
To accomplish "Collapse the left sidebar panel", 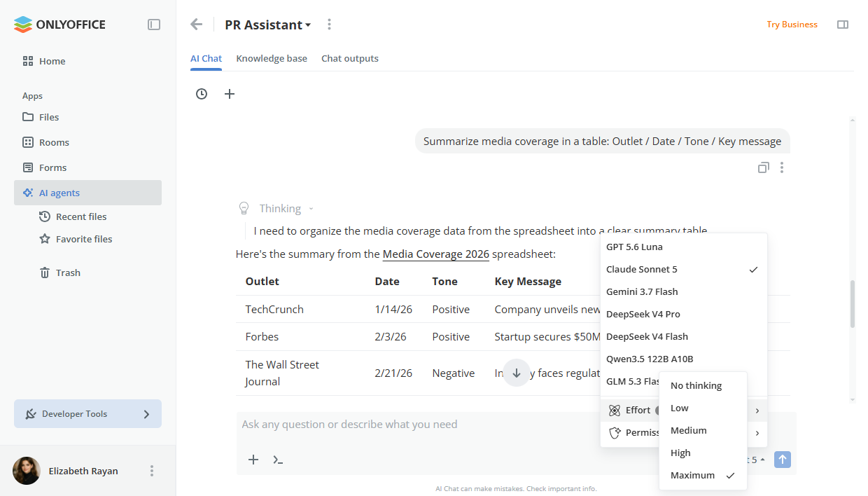I will point(154,25).
